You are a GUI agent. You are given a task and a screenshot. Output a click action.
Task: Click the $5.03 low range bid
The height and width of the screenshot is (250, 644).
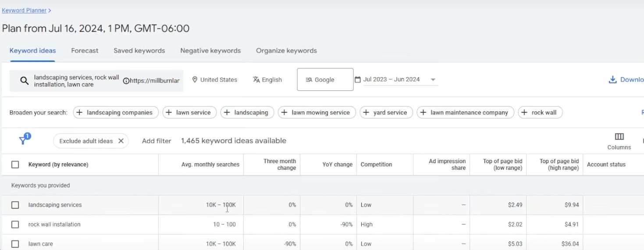tap(515, 244)
